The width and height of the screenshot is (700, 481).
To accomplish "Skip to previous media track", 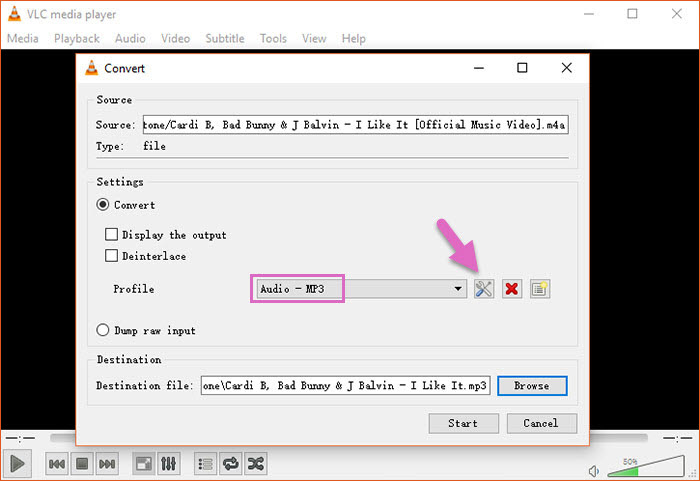I will 57,464.
